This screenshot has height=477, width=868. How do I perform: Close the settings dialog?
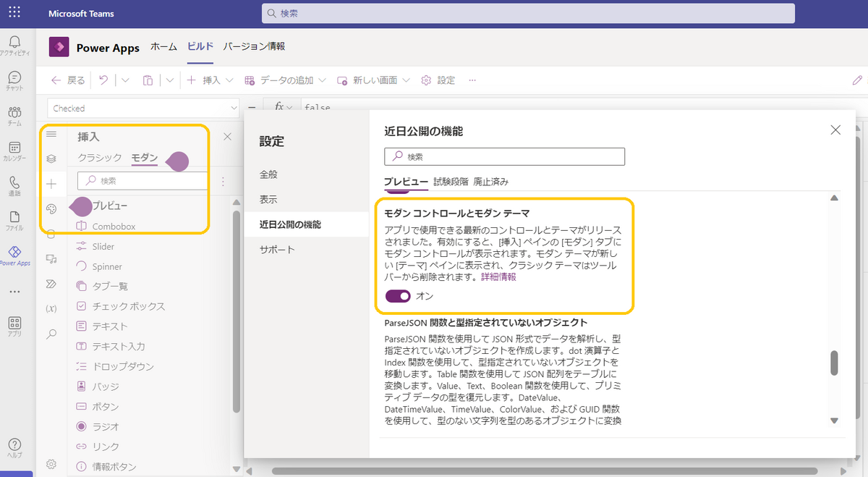pos(835,130)
